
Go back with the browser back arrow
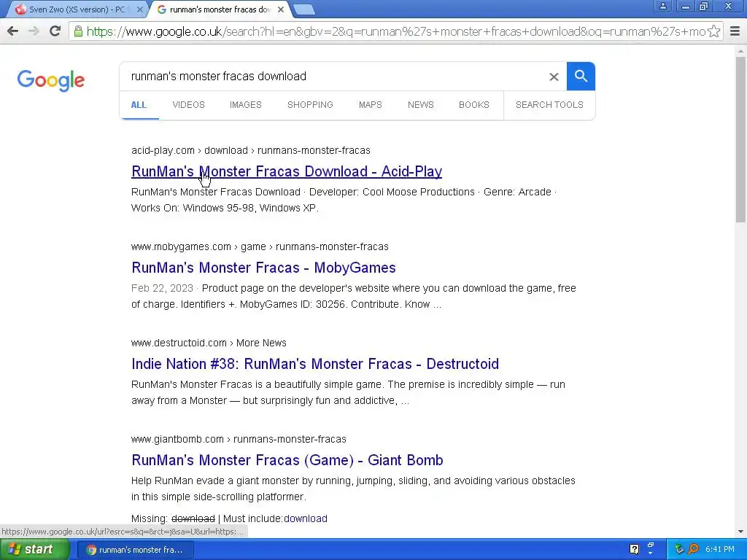13,31
